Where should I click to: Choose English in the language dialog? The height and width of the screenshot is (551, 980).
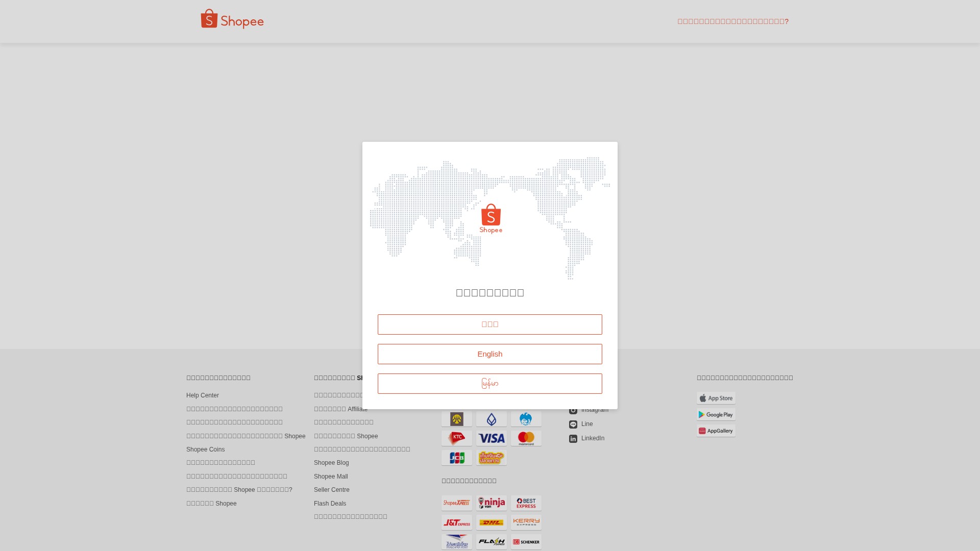[x=490, y=354]
